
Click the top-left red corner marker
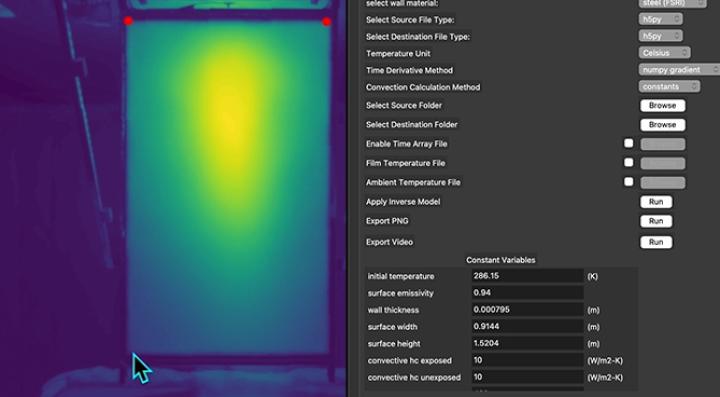[128, 21]
